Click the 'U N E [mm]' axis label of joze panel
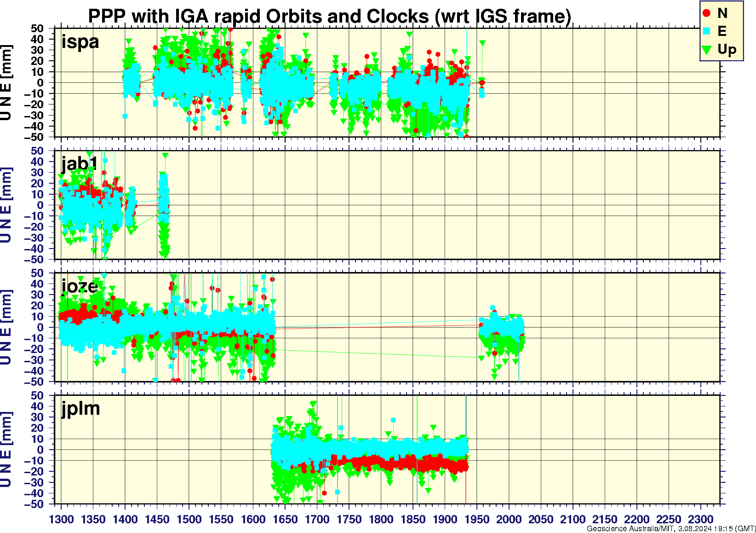 [6, 328]
